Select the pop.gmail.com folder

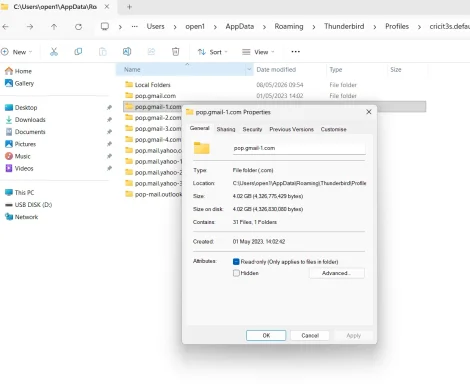point(155,96)
